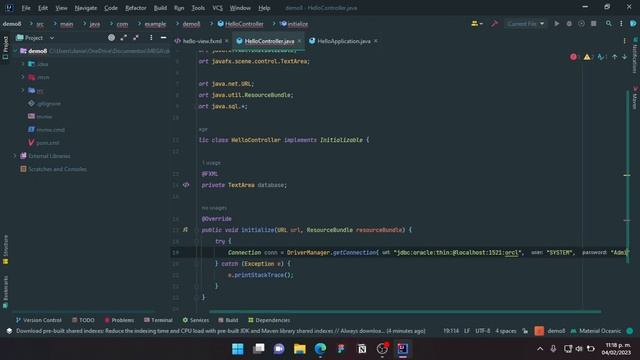Open the Refactor menu
This screenshot has width=640, height=360.
tap(136, 8)
